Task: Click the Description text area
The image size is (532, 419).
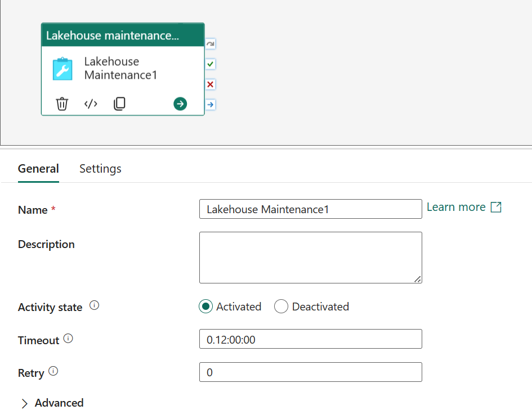Action: point(310,258)
